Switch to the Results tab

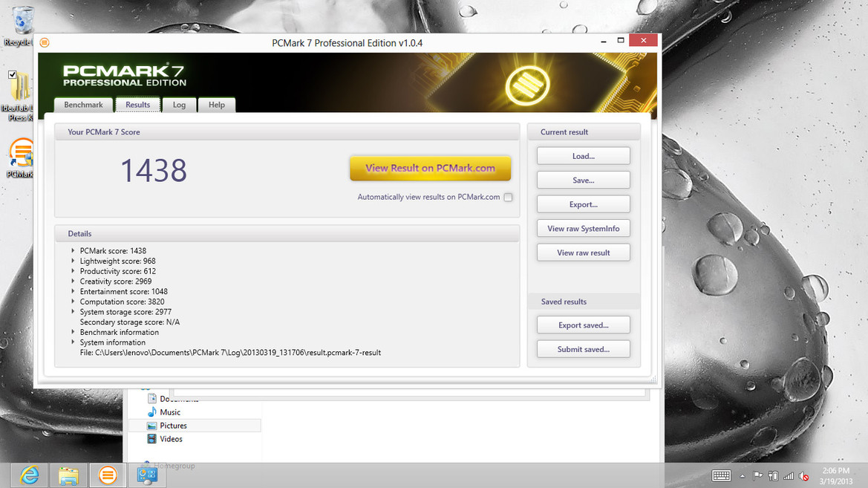138,105
